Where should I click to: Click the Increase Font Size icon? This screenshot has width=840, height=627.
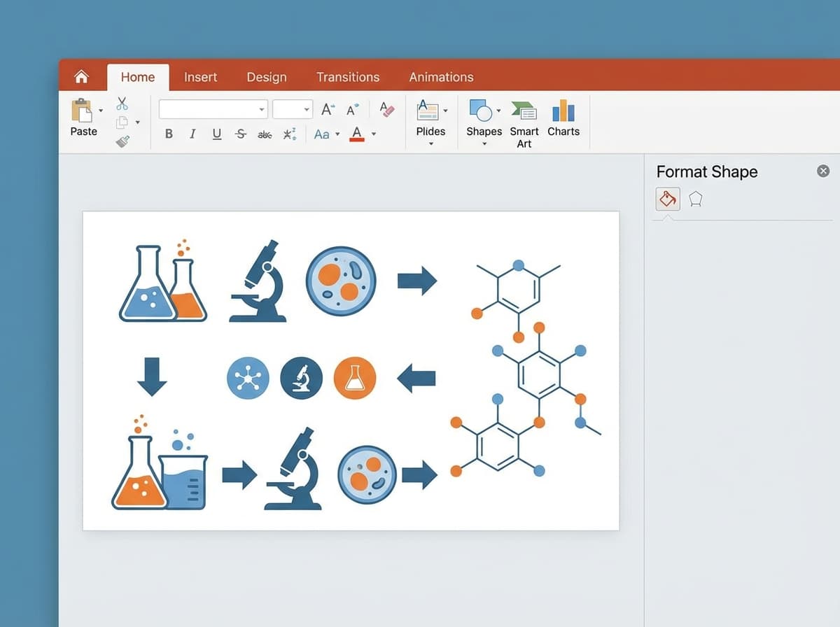pos(326,109)
